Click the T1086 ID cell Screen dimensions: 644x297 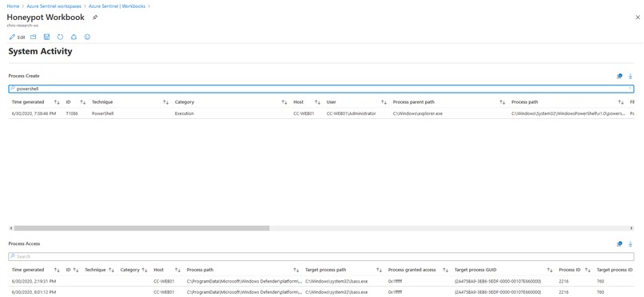coord(72,113)
